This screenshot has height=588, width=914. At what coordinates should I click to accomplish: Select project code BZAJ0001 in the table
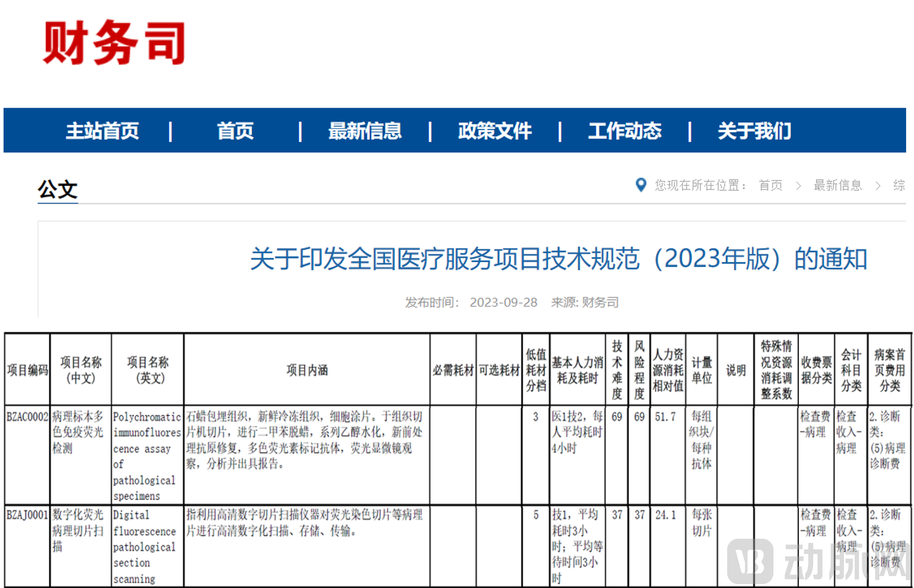[x=26, y=515]
